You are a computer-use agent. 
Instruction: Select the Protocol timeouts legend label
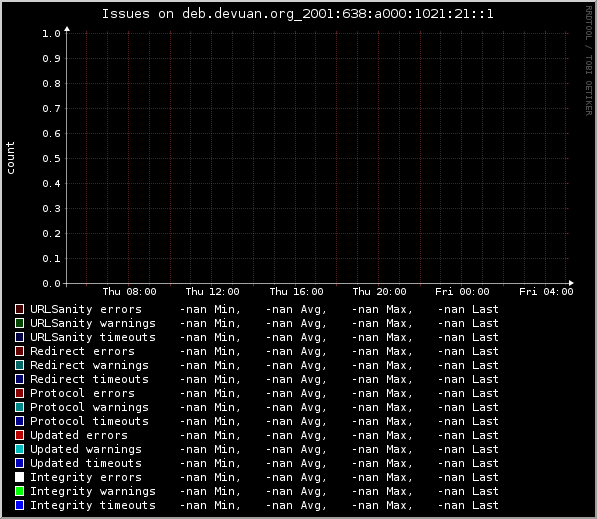tap(89, 421)
